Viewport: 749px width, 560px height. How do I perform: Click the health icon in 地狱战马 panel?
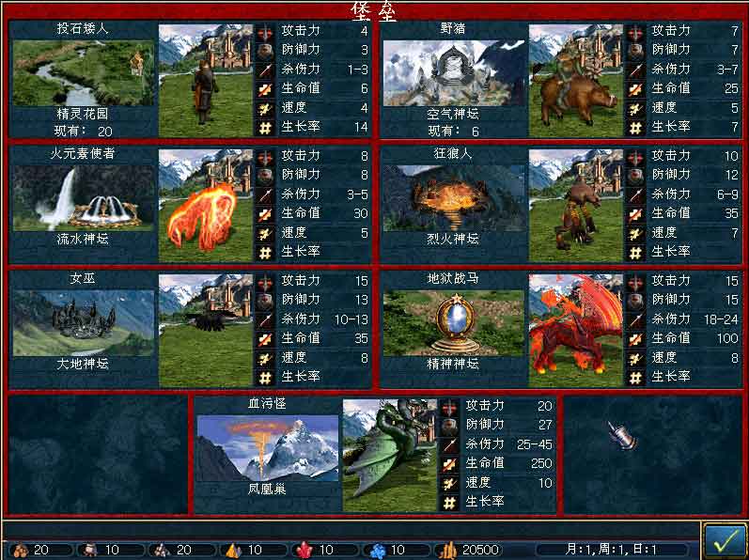tap(635, 339)
